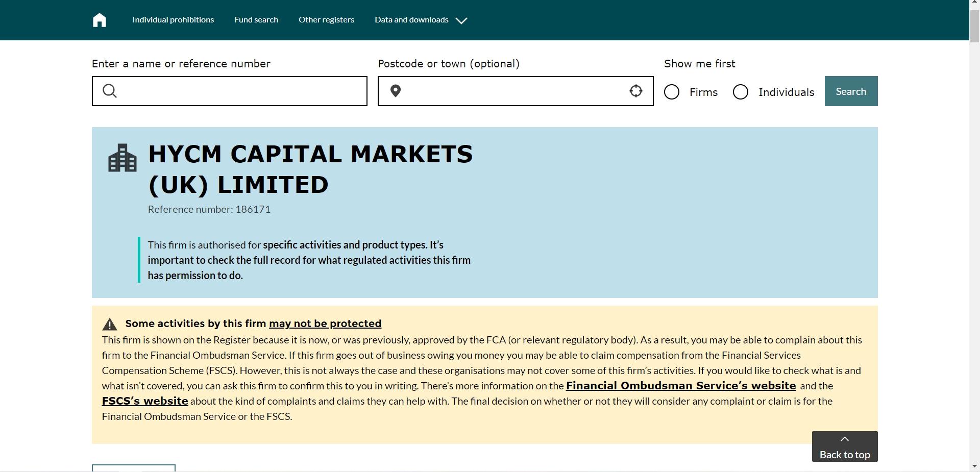Open Fund search page
Screen dimensions: 980x472
pyautogui.click(x=256, y=20)
